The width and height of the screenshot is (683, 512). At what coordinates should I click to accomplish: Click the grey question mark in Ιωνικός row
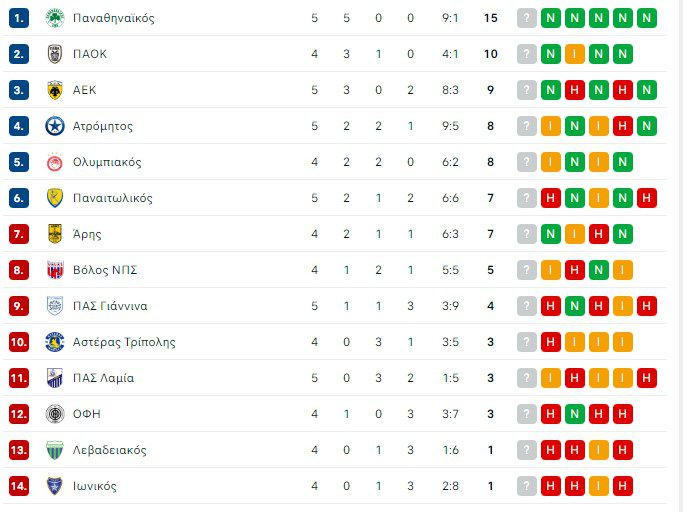tap(527, 486)
